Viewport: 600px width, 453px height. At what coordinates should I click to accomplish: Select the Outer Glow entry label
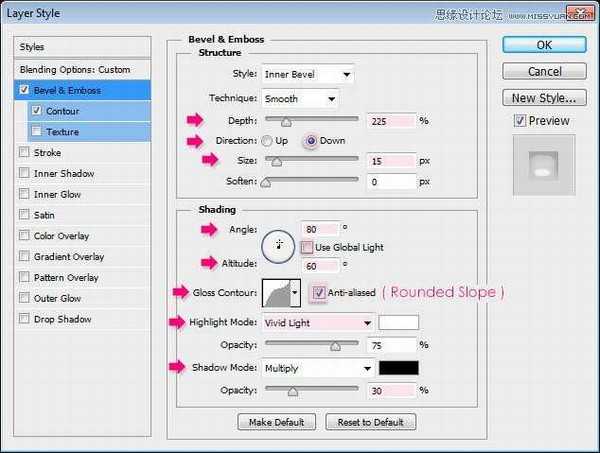coord(57,298)
